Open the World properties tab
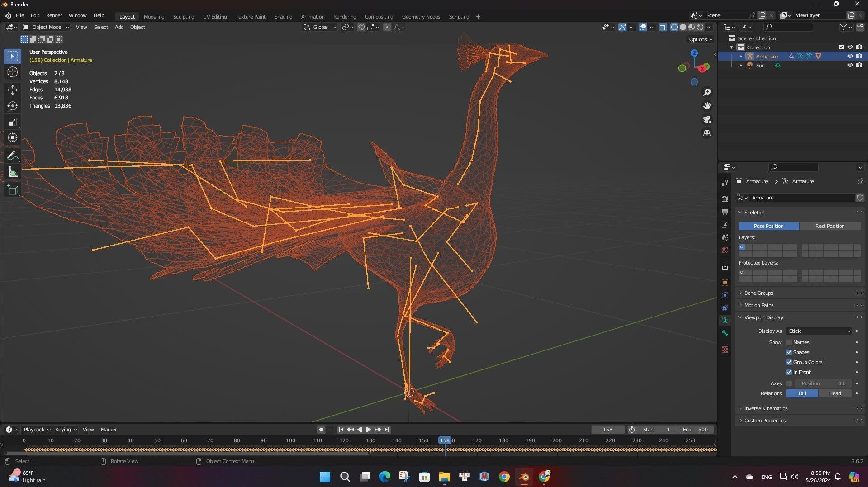The width and height of the screenshot is (868, 487). pos(725,250)
